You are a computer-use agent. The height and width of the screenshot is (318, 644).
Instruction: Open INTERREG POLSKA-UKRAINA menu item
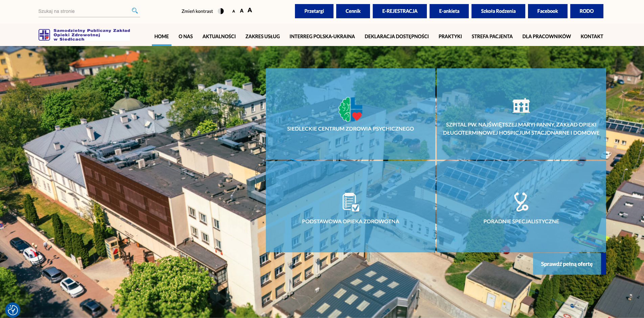coord(322,37)
